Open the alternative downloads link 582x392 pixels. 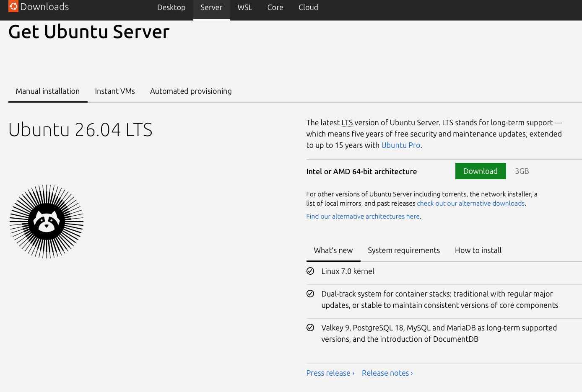click(470, 204)
